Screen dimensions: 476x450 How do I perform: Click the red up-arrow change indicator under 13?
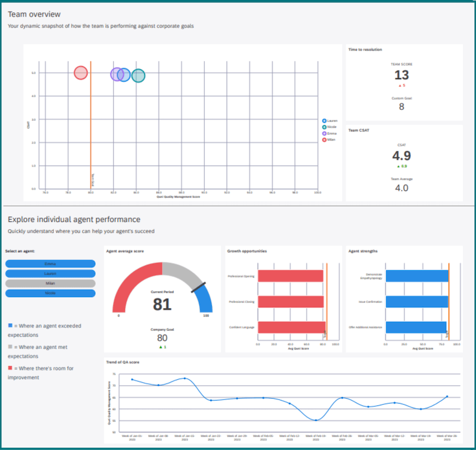point(402,86)
